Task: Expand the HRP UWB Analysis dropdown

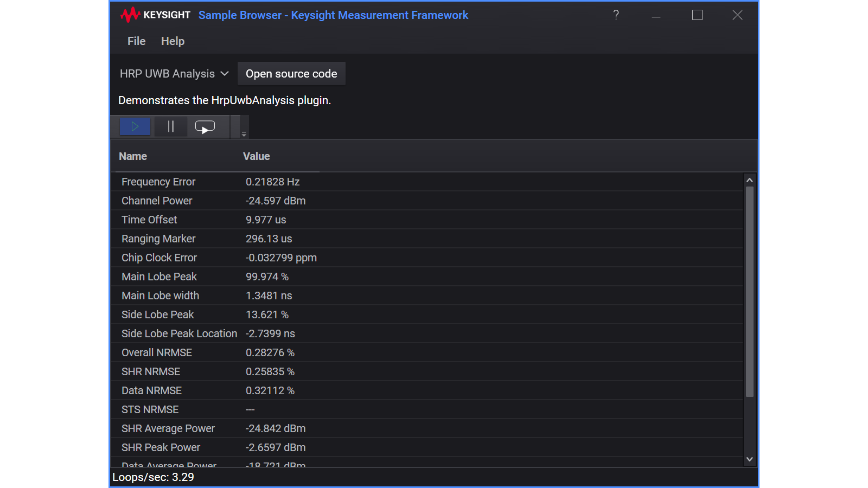Action: pos(174,74)
